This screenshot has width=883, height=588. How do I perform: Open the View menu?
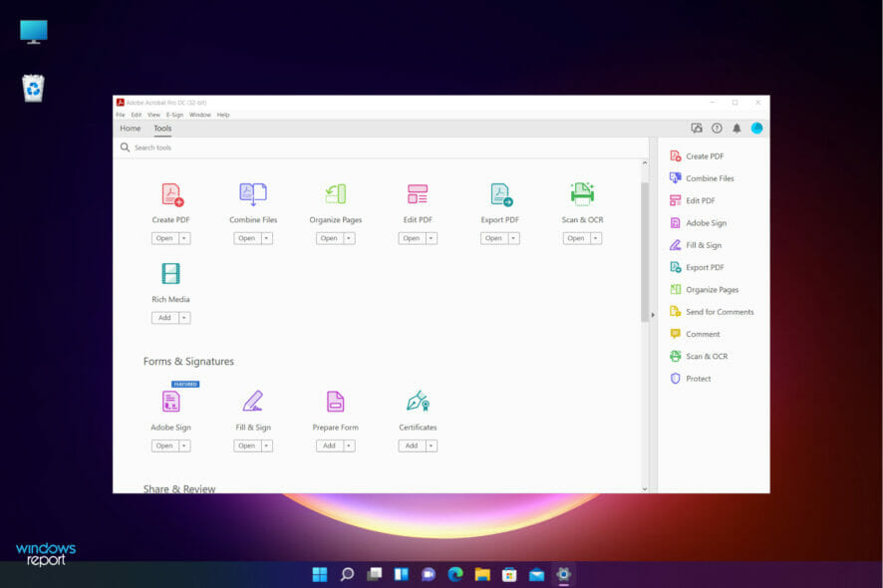pyautogui.click(x=153, y=115)
